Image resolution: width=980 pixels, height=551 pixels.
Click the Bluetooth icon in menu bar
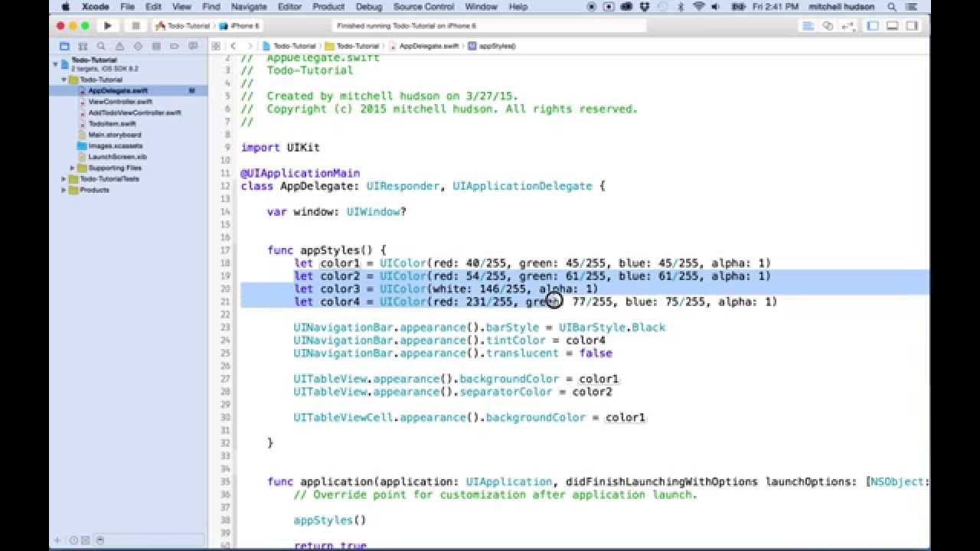[x=680, y=7]
